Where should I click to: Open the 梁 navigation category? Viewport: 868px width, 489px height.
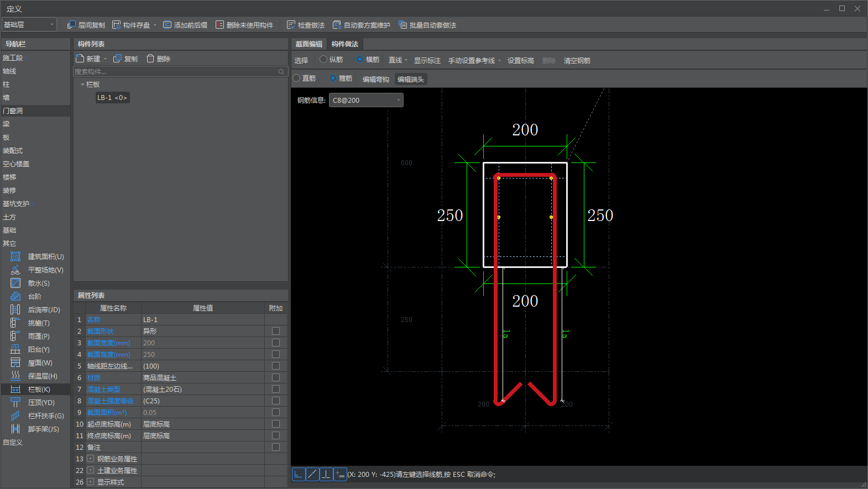coord(6,124)
